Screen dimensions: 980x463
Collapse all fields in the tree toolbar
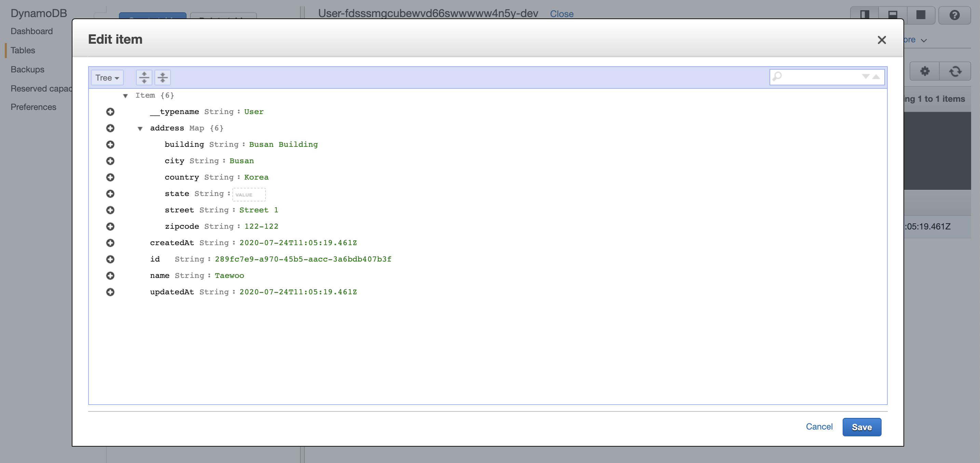tap(162, 78)
